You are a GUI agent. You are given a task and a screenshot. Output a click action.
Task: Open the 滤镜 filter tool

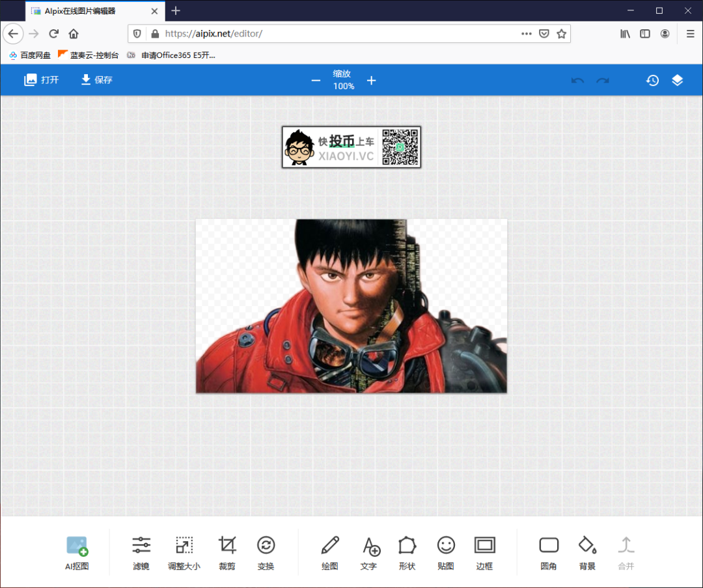click(x=141, y=552)
